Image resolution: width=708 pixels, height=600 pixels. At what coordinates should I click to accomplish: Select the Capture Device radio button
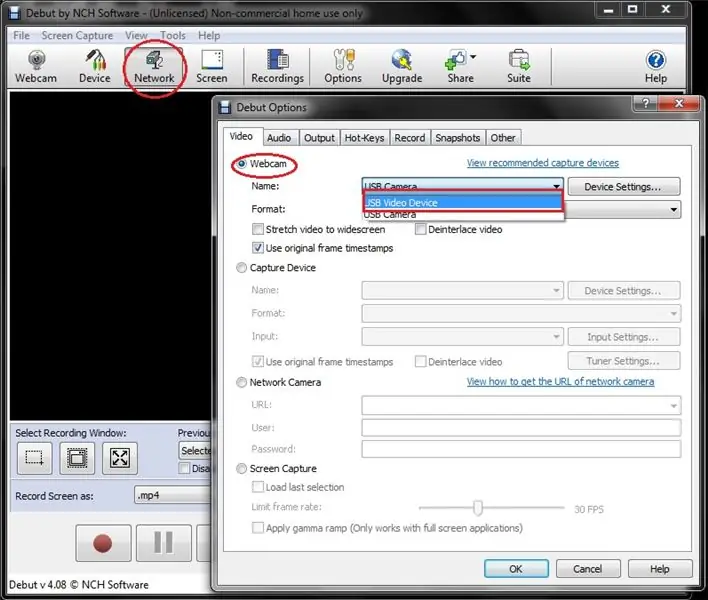242,268
